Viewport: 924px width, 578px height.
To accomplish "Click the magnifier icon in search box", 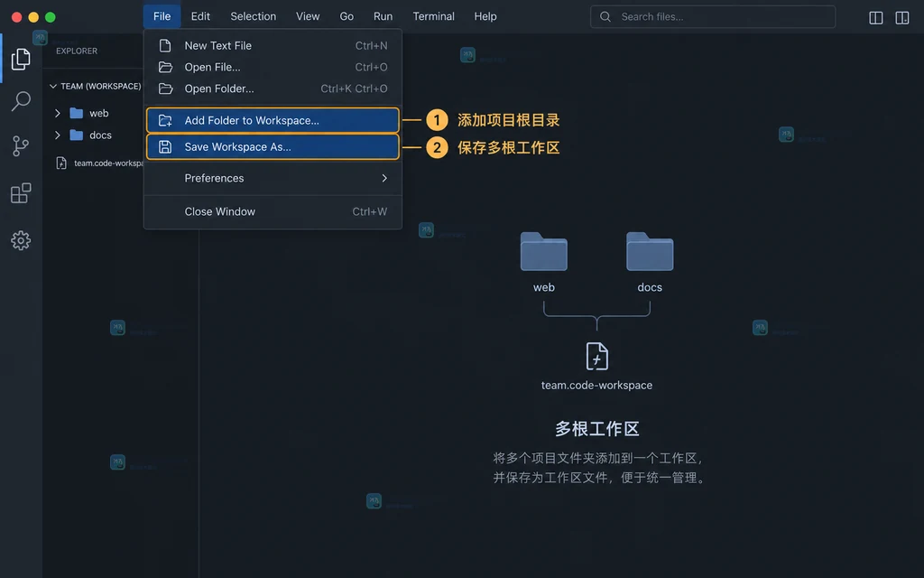I will tap(605, 16).
